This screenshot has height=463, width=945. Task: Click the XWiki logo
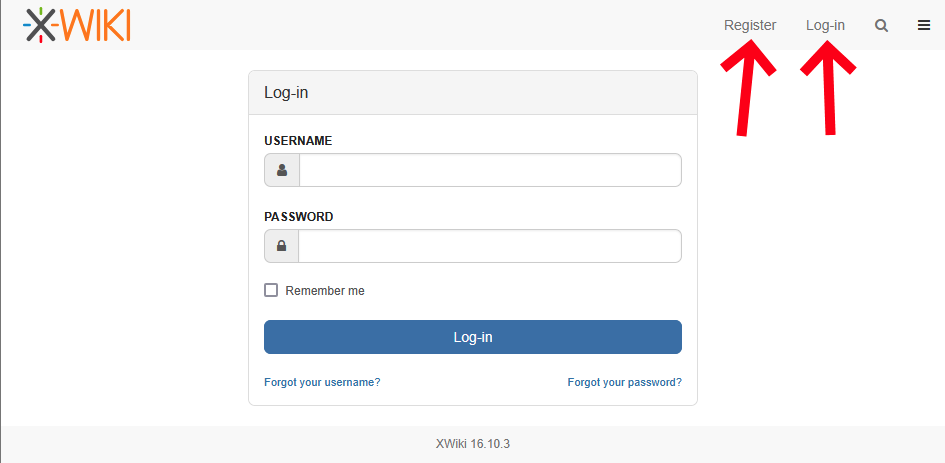pyautogui.click(x=77, y=25)
